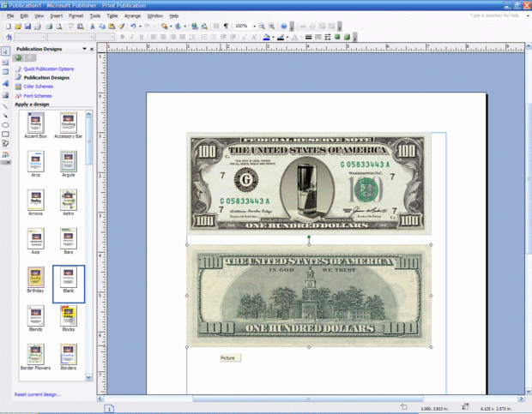Click the Color Schemes link
Screen dimensions: 532x414
pos(38,87)
